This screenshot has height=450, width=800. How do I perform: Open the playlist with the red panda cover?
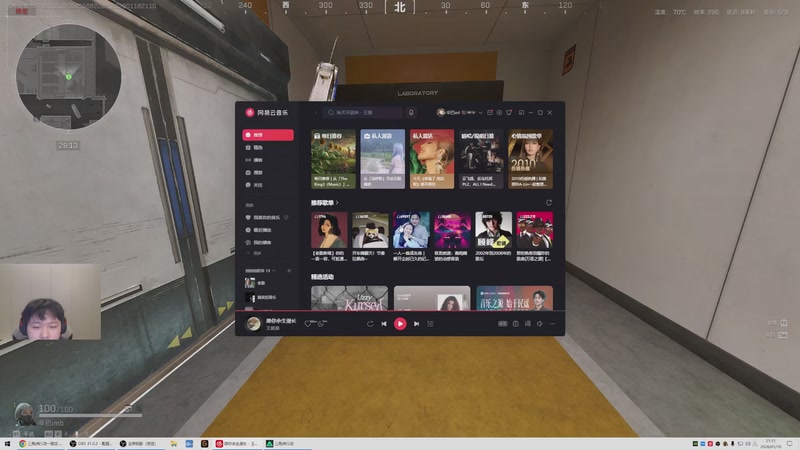click(370, 230)
